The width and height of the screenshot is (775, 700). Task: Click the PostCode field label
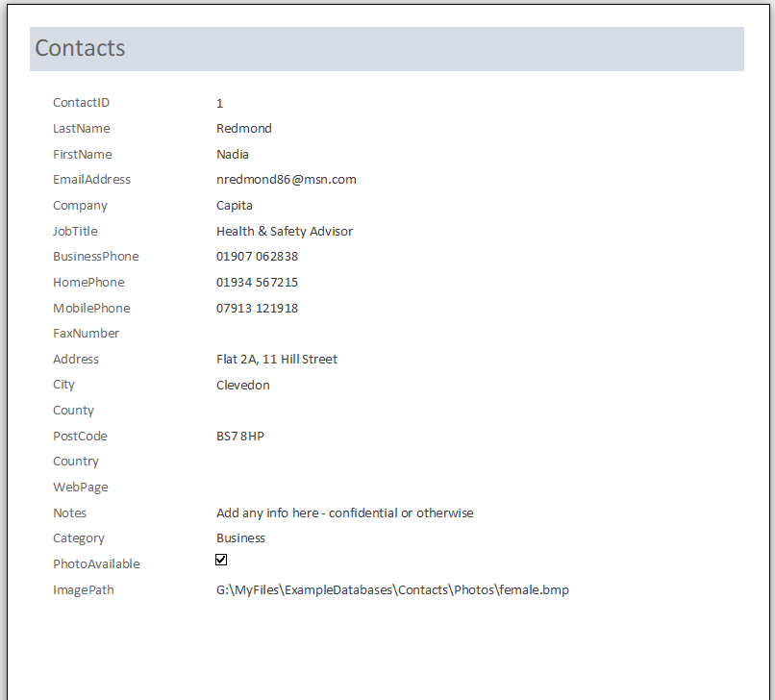(x=80, y=436)
